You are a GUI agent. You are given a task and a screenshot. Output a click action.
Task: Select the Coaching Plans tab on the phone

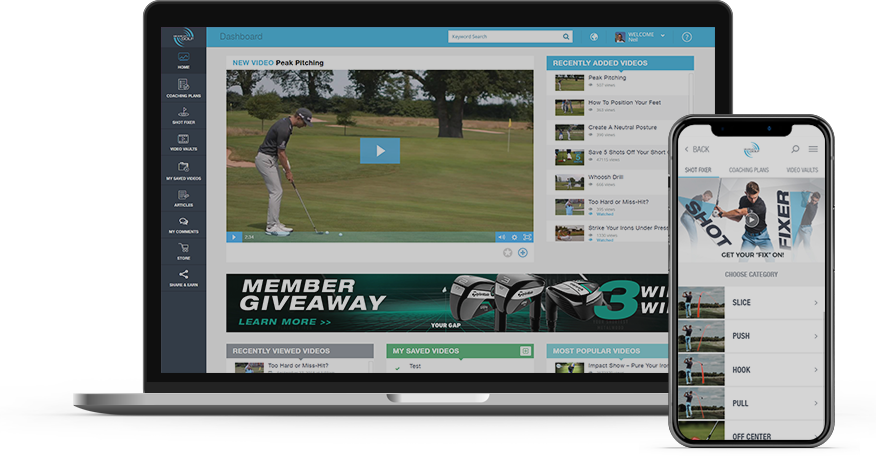(749, 170)
